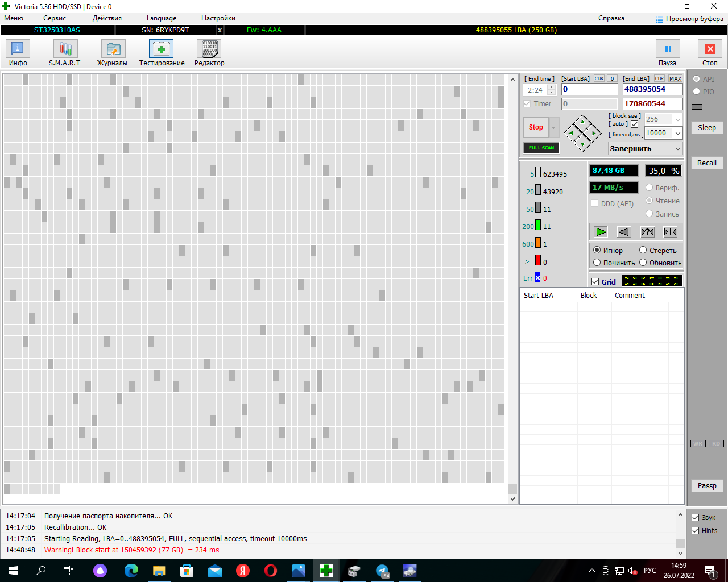This screenshot has width=728, height=582.
Task: Click the red Стоп icon
Action: tap(710, 49)
